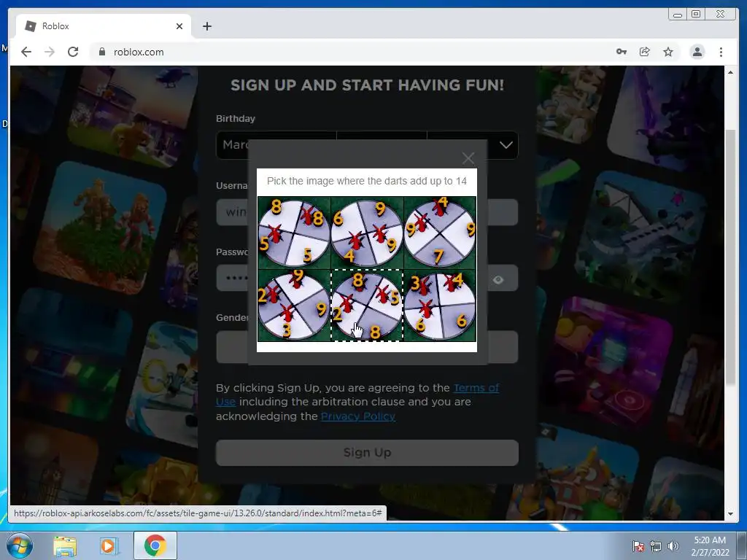Close the captcha dialog with X
The height and width of the screenshot is (560, 747).
point(468,158)
